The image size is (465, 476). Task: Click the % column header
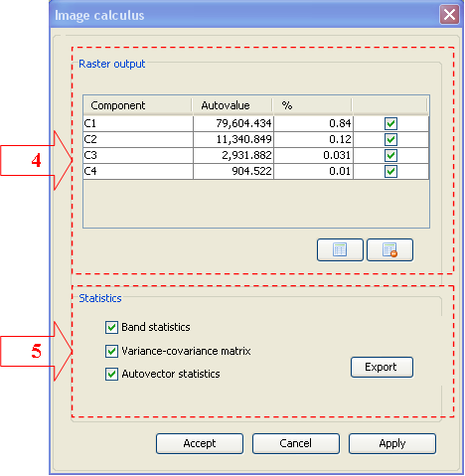[x=313, y=105]
